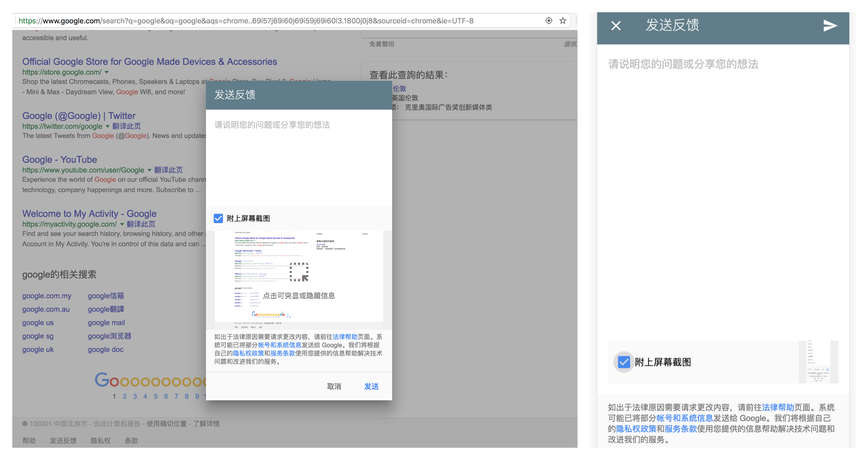The height and width of the screenshot is (460, 868).
Task: Open the 帐号和系统信息 link in center dialog
Action: 279,345
